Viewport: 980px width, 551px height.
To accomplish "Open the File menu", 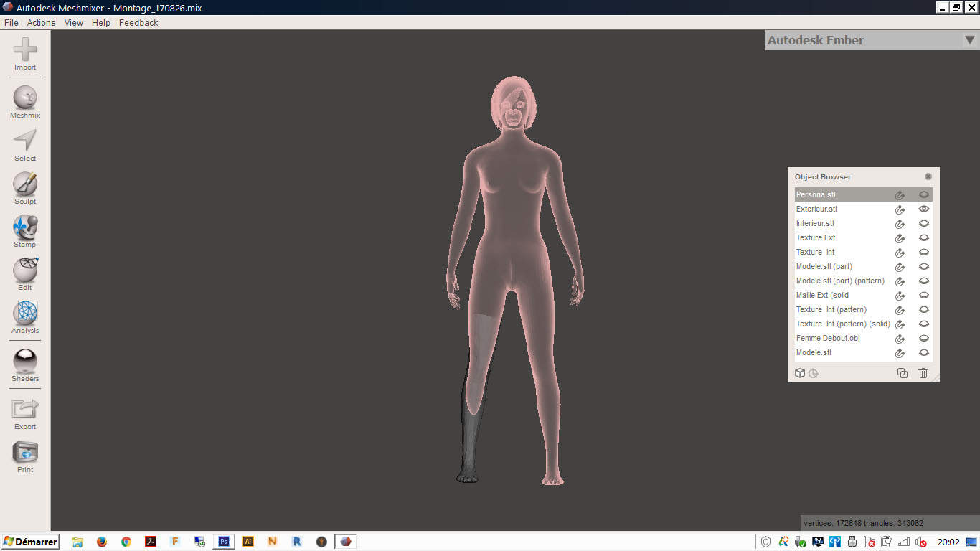I will point(11,23).
